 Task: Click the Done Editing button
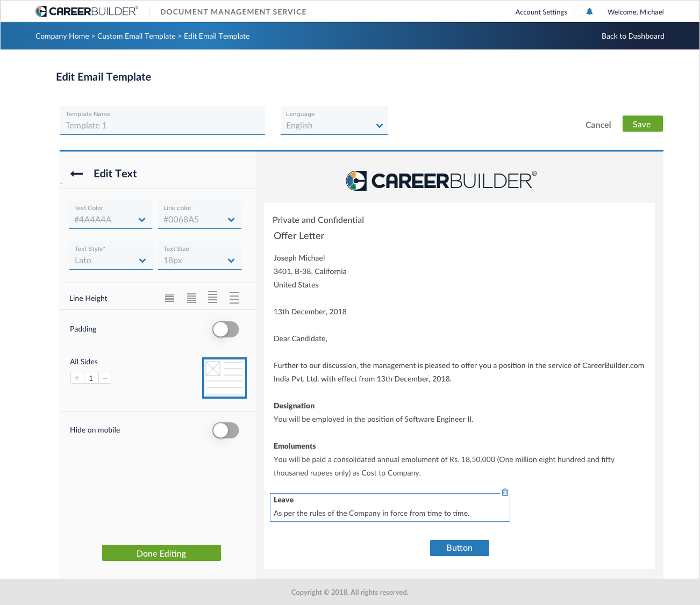[x=161, y=553]
